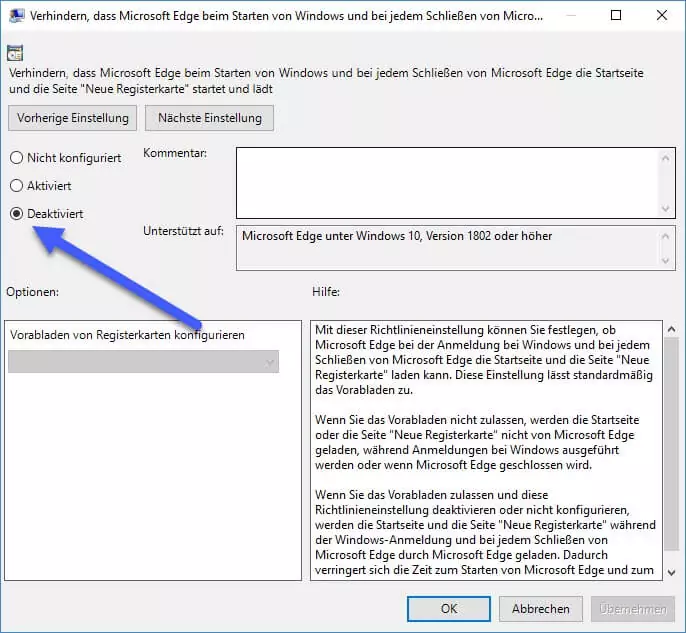Click the 'Unterstützt auf' scroll-down arrow

667,260
